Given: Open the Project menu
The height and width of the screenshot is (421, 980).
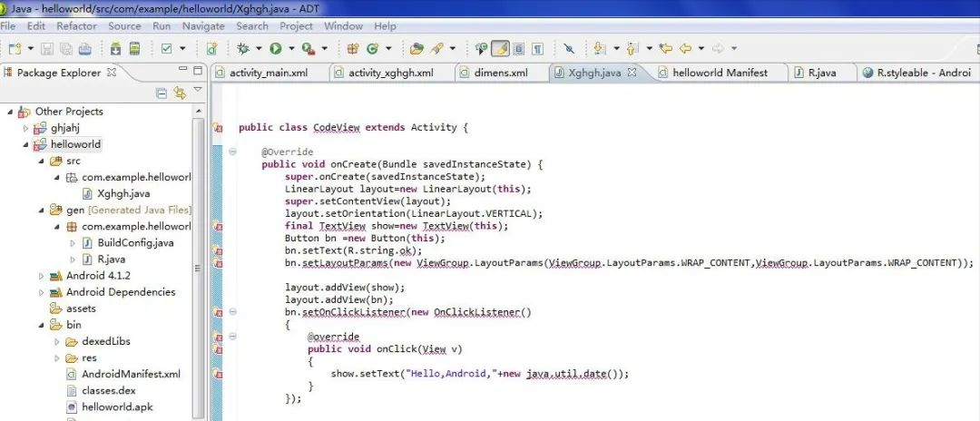Looking at the screenshot, I should 296,26.
